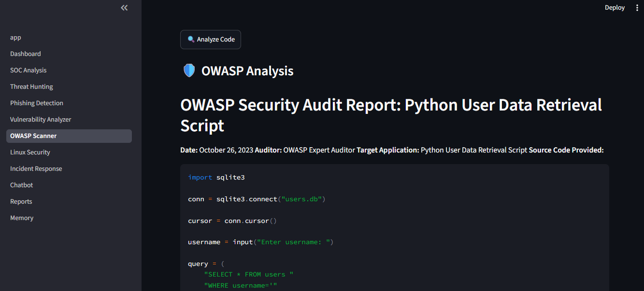Image resolution: width=644 pixels, height=291 pixels.
Task: Open the Chatbot page
Action: tap(69, 185)
